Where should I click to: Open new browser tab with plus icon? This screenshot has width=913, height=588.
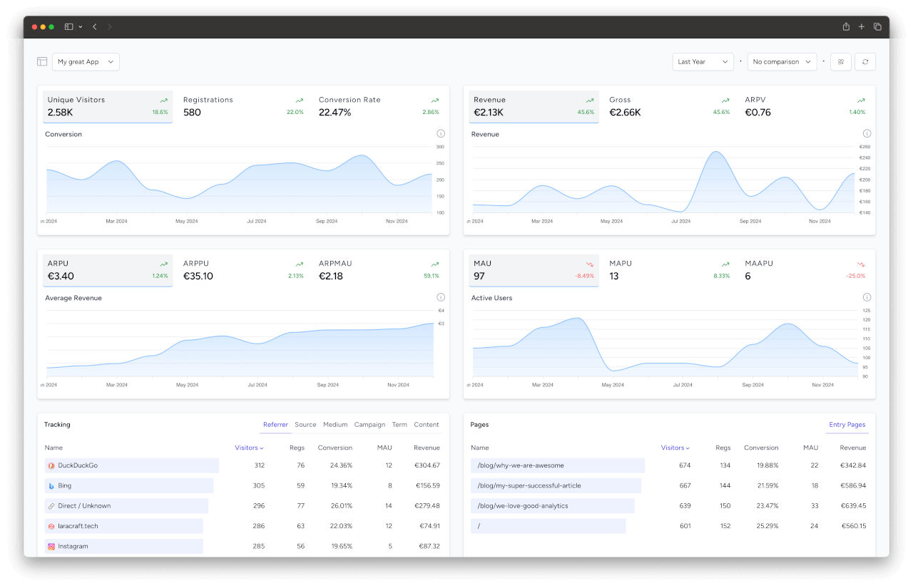(862, 27)
